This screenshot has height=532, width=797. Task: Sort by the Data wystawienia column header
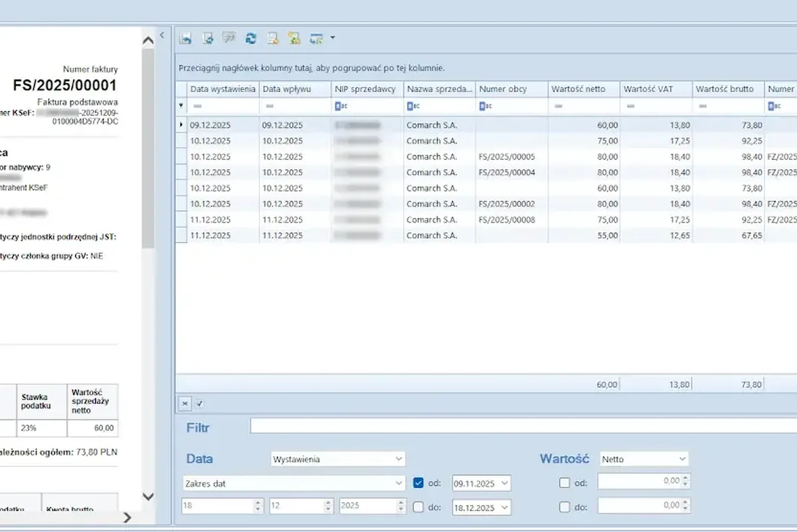tap(223, 89)
